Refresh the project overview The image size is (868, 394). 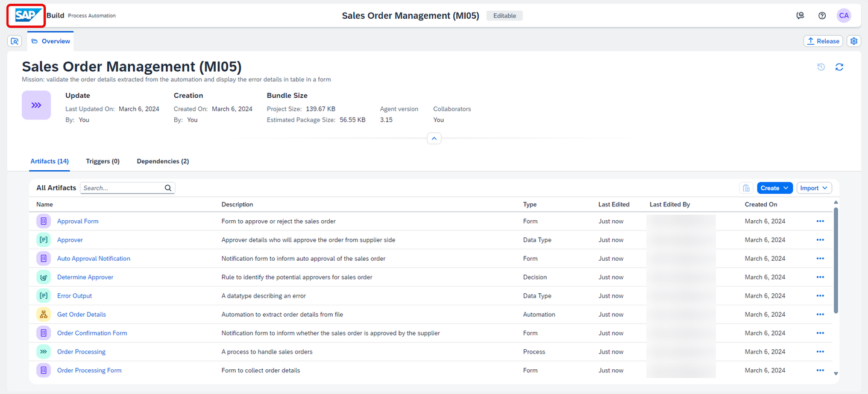pos(839,67)
